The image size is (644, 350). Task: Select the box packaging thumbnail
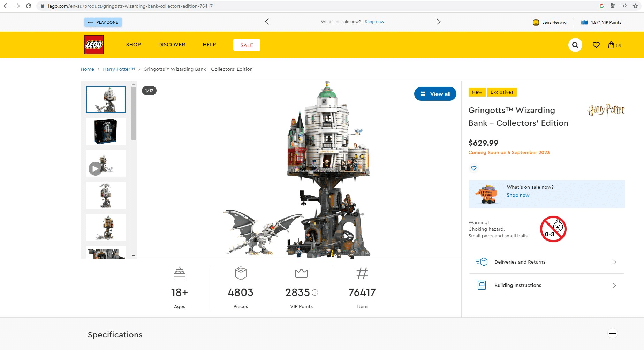(x=106, y=131)
